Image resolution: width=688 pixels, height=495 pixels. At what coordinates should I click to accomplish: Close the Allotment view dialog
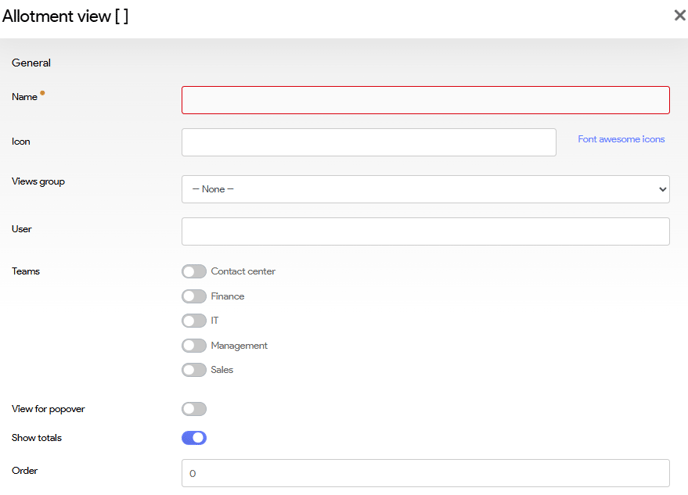point(679,15)
